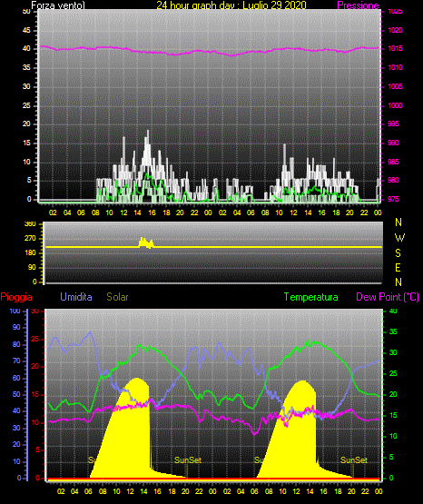The image size is (423, 504).
Task: Click the 45 value on the wind speed axis
Action: (26, 30)
